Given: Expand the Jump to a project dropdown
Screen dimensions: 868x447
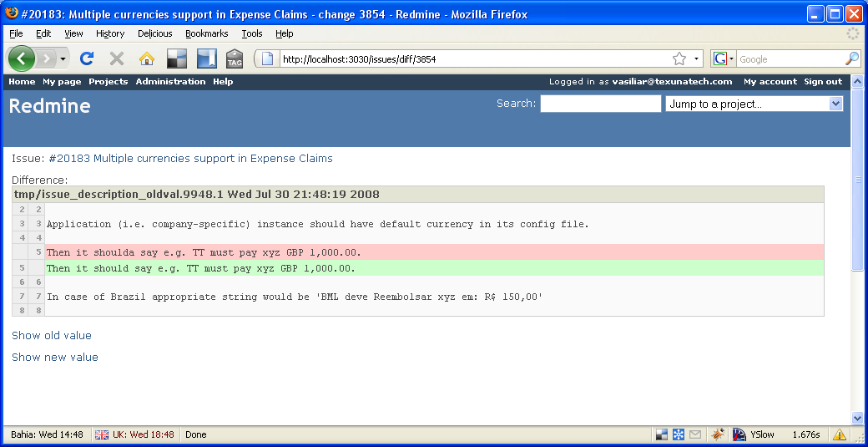Looking at the screenshot, I should (x=754, y=104).
